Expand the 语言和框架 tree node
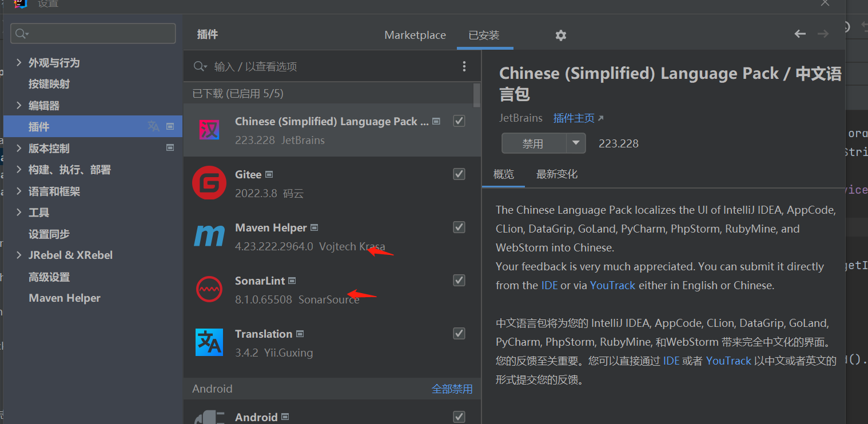The width and height of the screenshot is (868, 424). (x=19, y=191)
